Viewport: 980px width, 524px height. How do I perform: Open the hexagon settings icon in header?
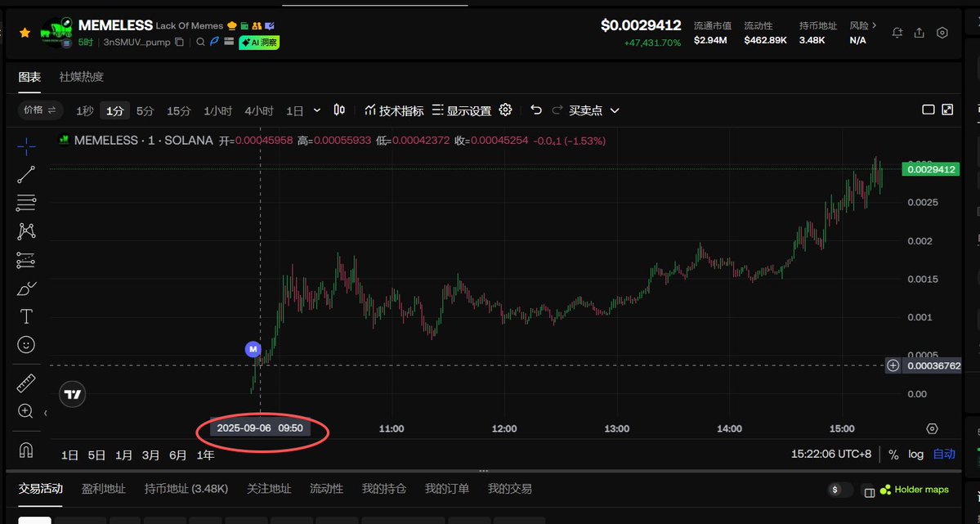coord(942,33)
